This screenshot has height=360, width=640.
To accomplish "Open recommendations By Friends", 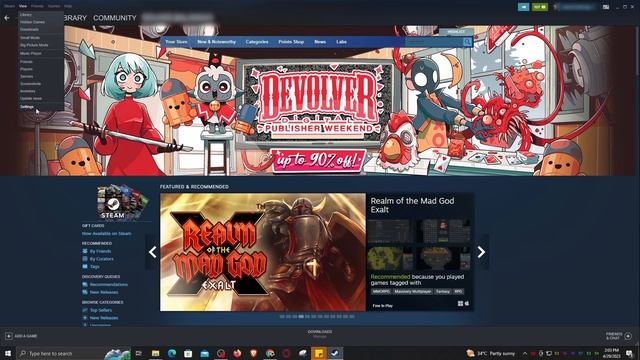I will tap(100, 251).
